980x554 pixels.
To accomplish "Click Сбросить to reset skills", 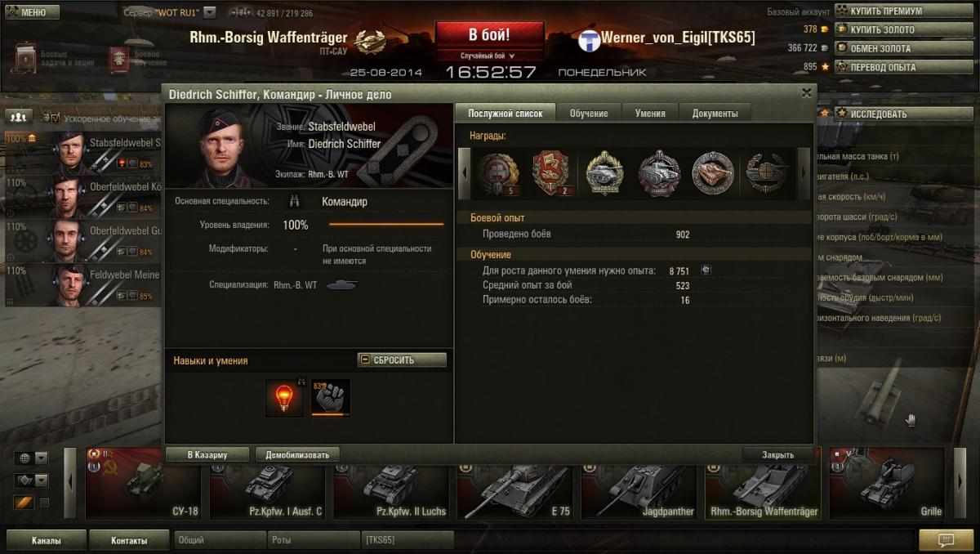I will click(402, 360).
